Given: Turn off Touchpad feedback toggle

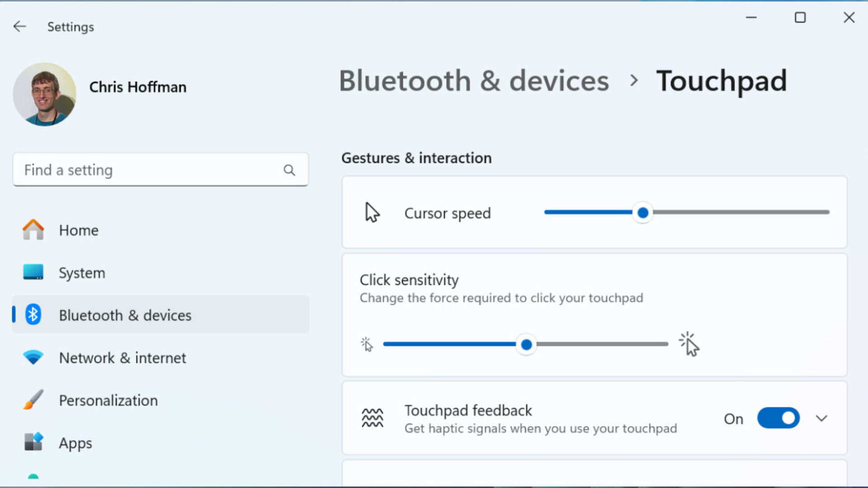Looking at the screenshot, I should point(778,418).
